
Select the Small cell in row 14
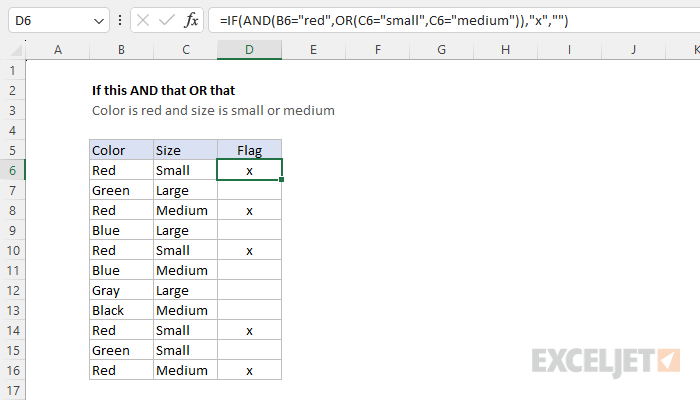(185, 330)
